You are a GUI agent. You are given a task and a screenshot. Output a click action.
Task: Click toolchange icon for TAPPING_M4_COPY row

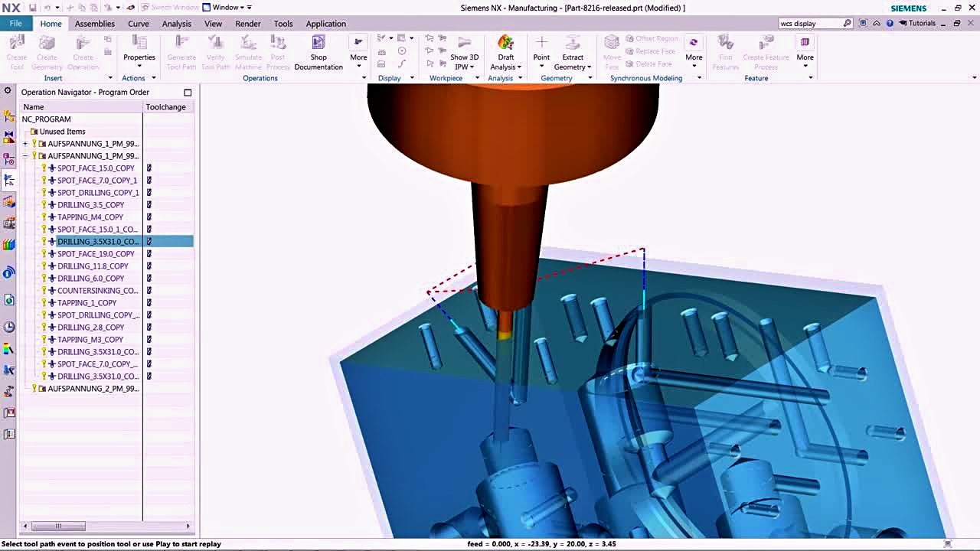click(149, 217)
